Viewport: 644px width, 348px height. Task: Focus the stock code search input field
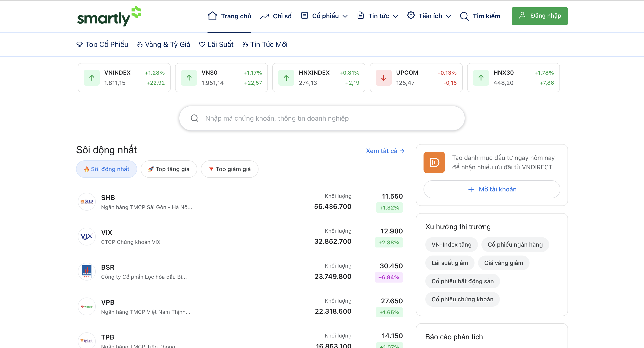click(322, 118)
